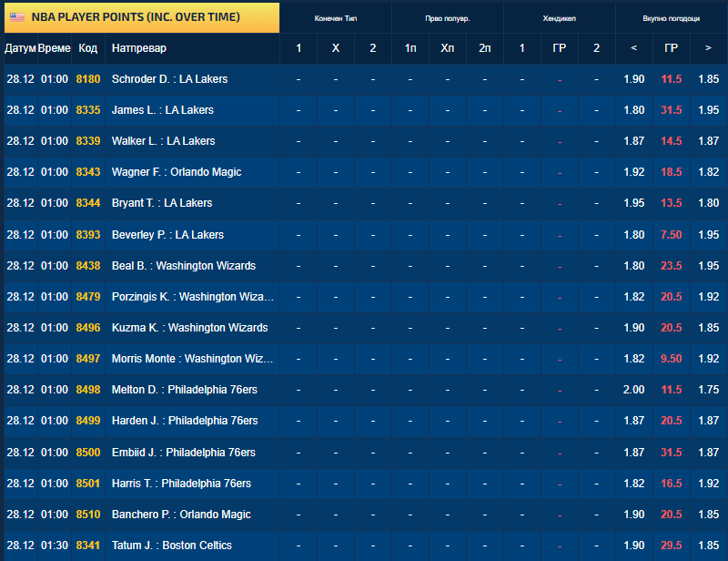This screenshot has height=561, width=728.
Task: Open the Wagner F. : Orlando Magic match
Action: (177, 172)
